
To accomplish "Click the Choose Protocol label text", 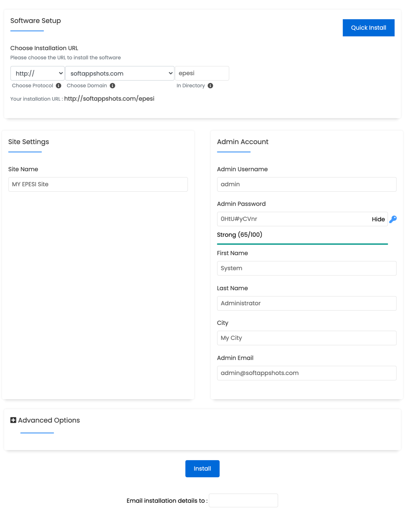I will 32,86.
